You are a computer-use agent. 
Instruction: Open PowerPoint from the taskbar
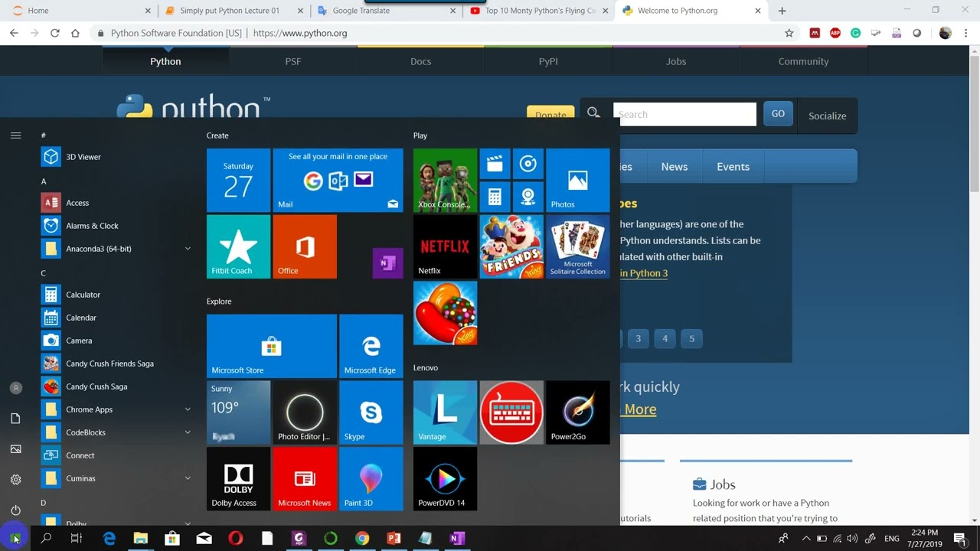click(394, 539)
